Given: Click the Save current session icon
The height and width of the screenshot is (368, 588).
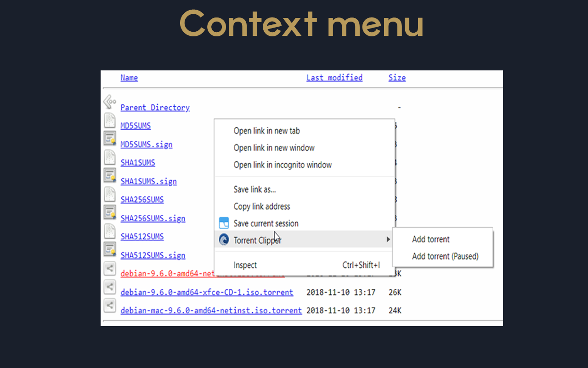Looking at the screenshot, I should pos(224,223).
